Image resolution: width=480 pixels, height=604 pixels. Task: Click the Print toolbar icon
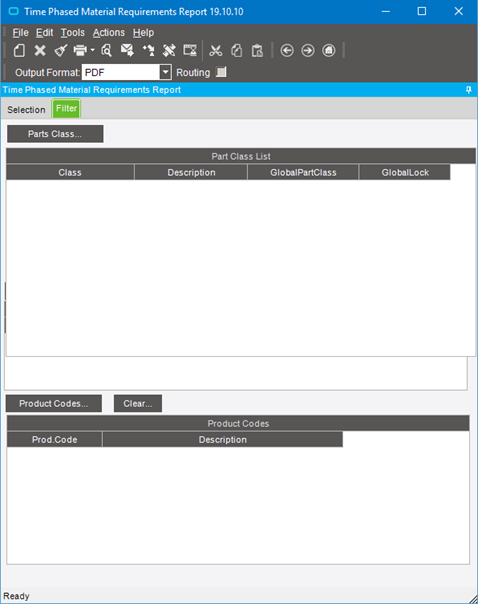click(80, 50)
